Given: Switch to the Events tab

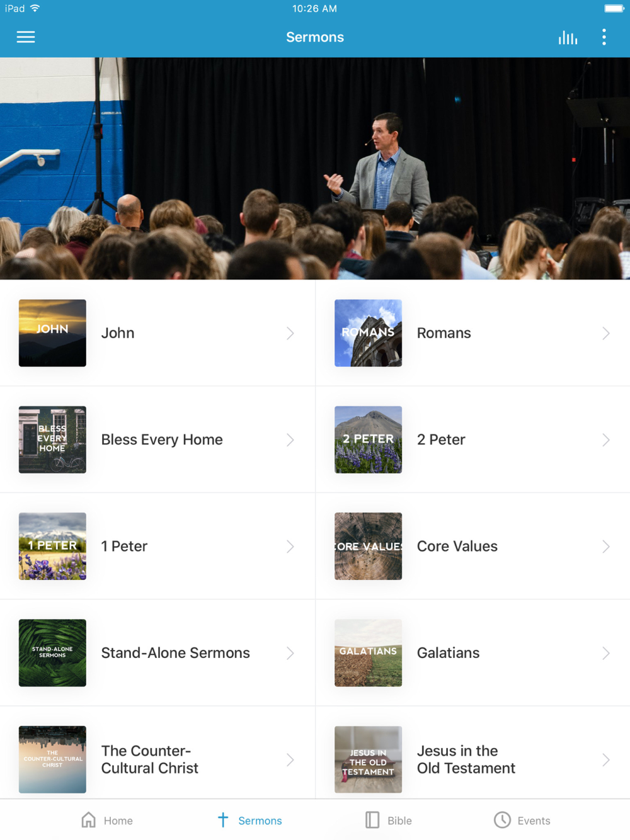Looking at the screenshot, I should click(522, 820).
